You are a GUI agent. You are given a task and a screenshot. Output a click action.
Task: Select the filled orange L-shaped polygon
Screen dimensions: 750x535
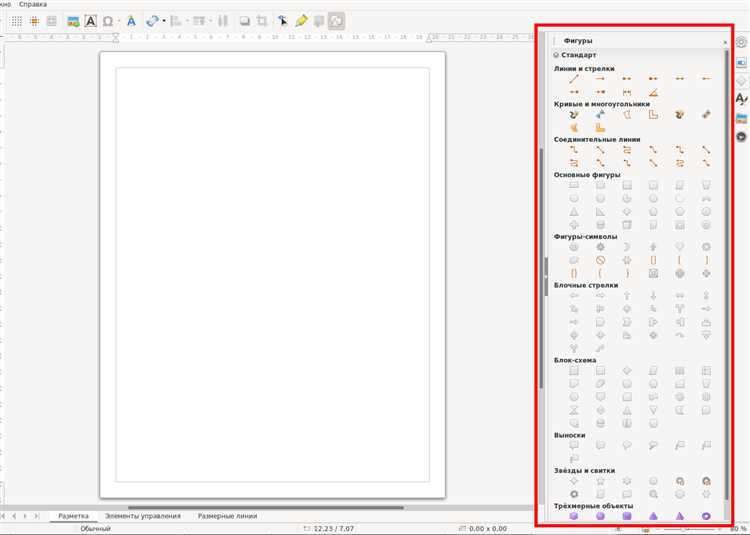pyautogui.click(x=600, y=128)
